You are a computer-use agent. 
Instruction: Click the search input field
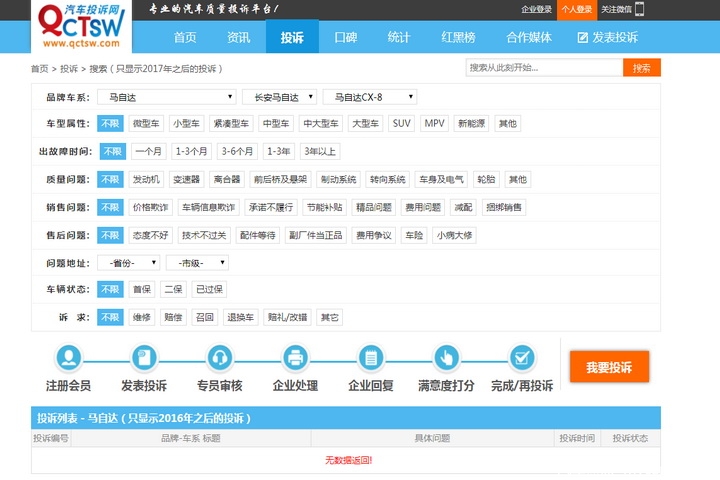click(545, 68)
